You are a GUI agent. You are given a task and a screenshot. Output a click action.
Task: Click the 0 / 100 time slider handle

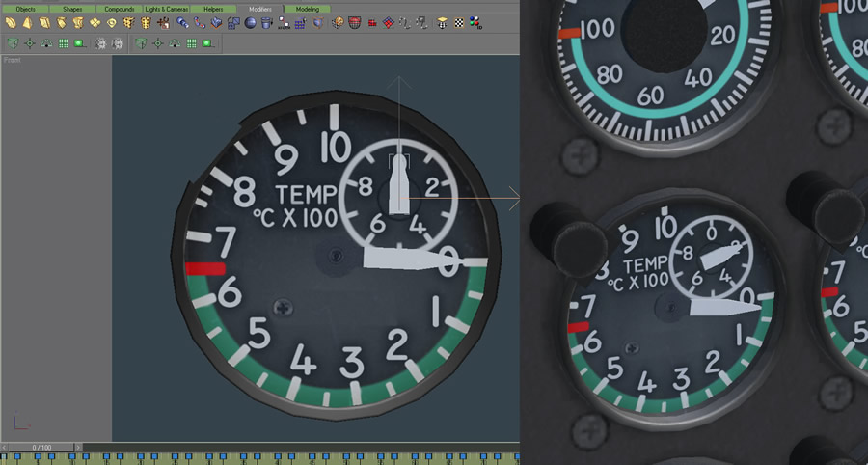click(x=41, y=448)
